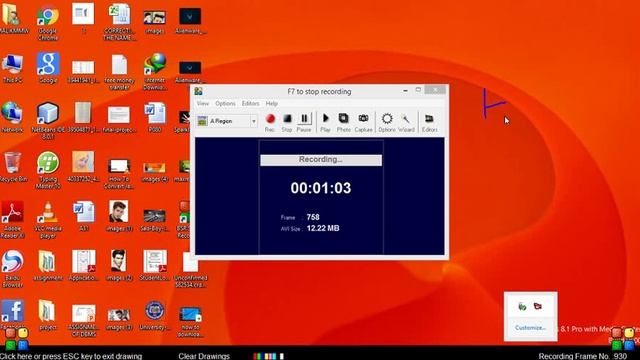Screen dimensions: 640x360
Task: Click green icon in tray popup
Action: click(522, 306)
